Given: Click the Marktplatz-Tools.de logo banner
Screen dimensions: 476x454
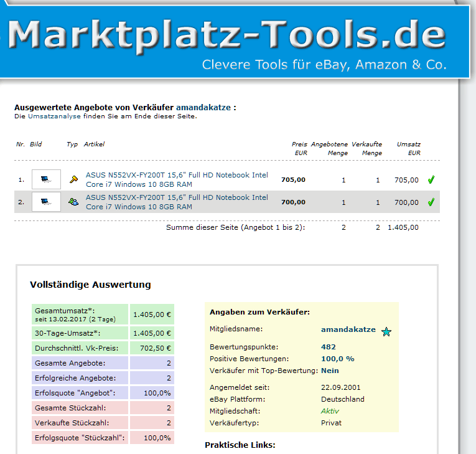Looking at the screenshot, I should (230, 39).
